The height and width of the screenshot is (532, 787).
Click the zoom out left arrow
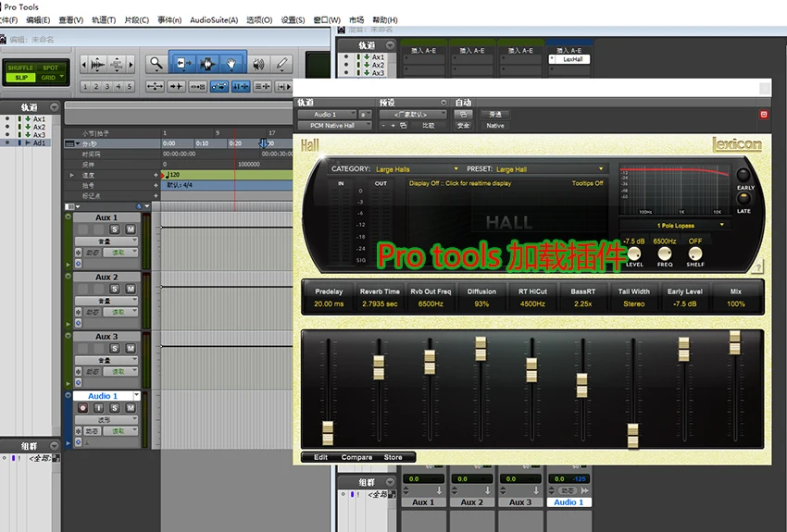(84, 64)
